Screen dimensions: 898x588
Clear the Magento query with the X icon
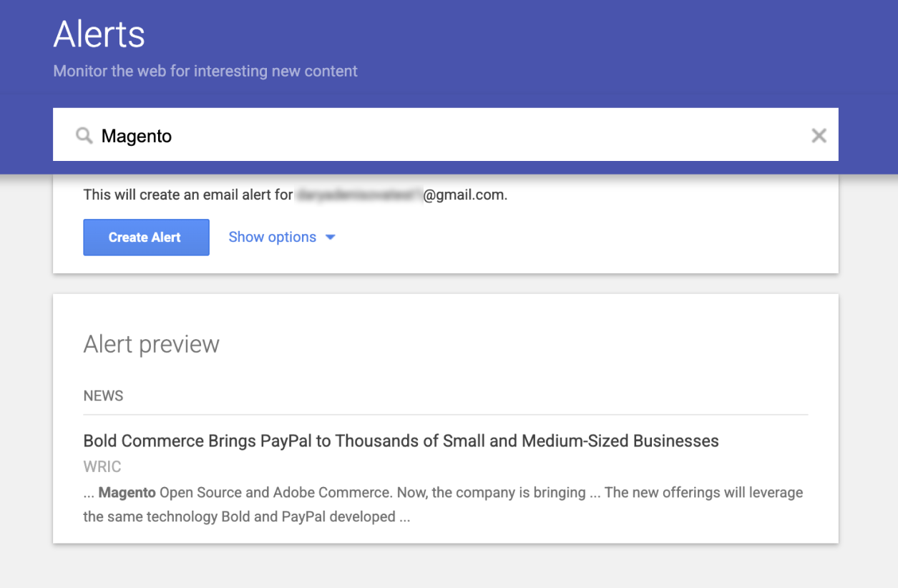tap(819, 135)
